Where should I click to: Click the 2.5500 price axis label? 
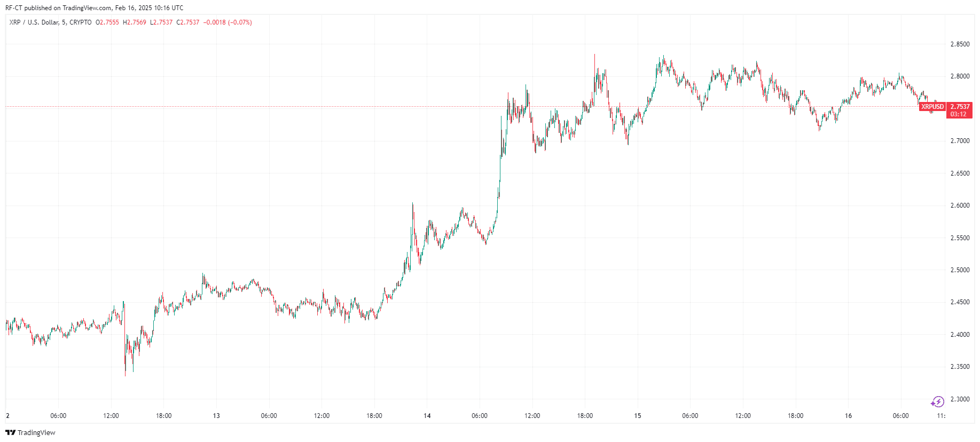click(x=960, y=238)
